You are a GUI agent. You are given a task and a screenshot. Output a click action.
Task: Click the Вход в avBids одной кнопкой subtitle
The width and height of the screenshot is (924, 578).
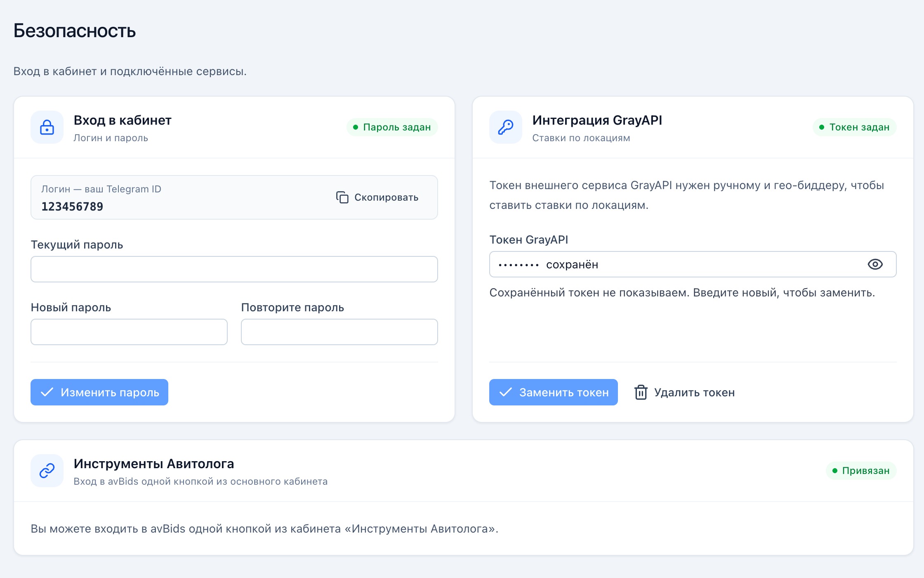(x=201, y=481)
